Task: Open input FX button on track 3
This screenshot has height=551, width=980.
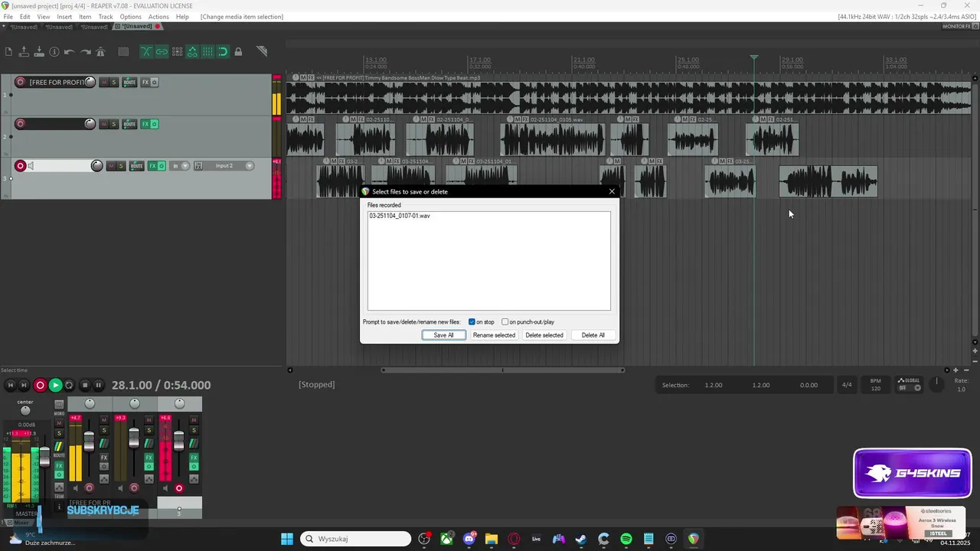Action: 198,166
